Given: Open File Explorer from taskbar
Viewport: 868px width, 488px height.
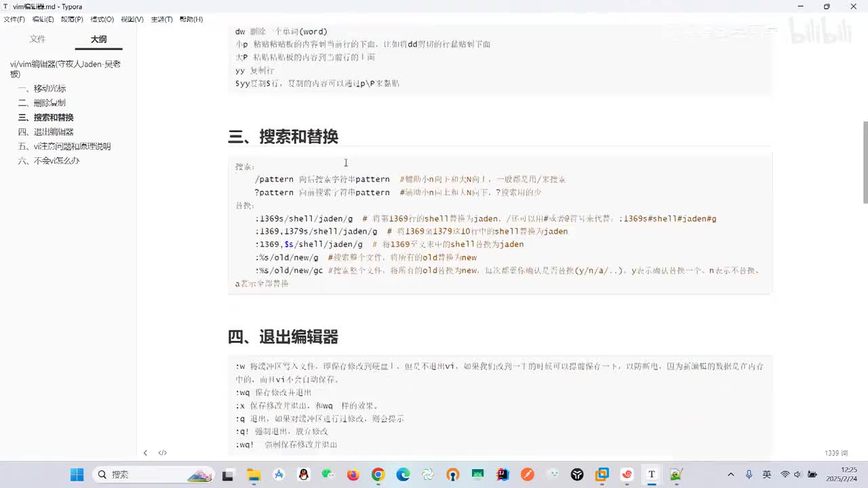Looking at the screenshot, I should 253,474.
